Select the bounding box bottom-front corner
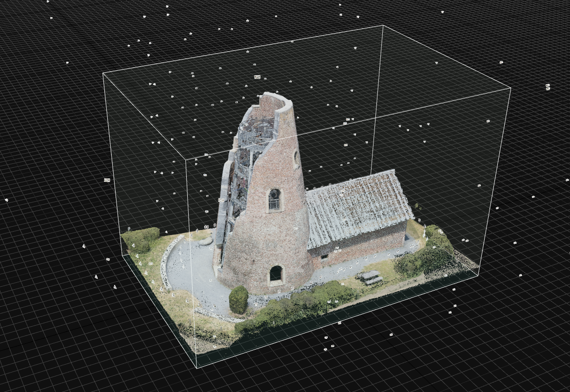 tap(197, 368)
